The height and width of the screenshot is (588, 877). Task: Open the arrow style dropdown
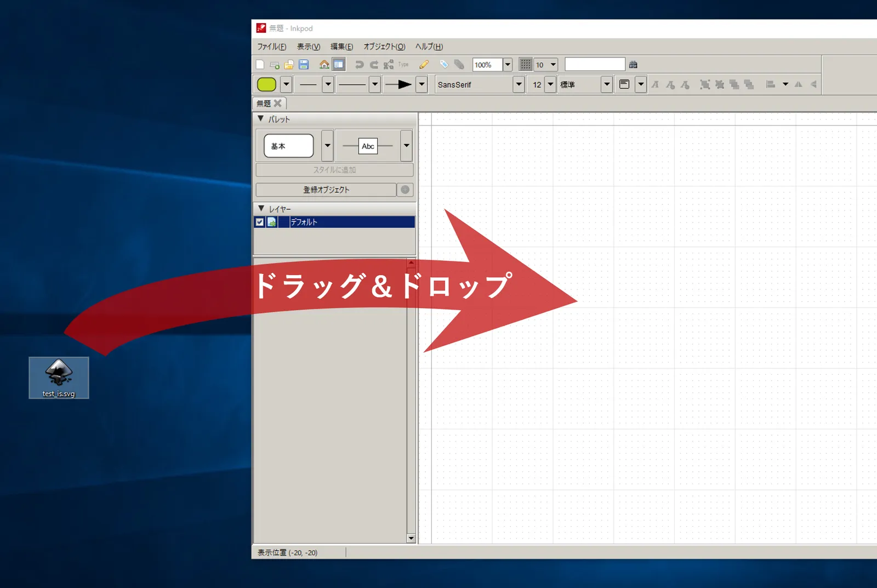coord(422,84)
